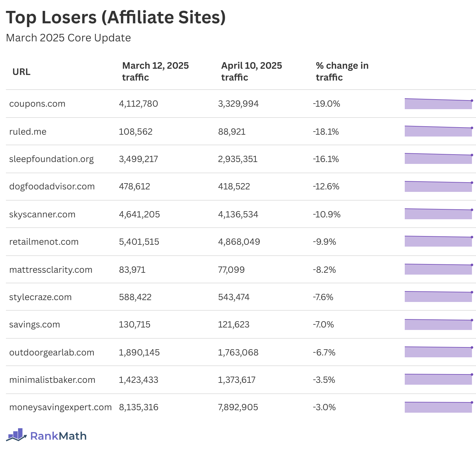Click the 8,135,316 traffic value

point(138,407)
